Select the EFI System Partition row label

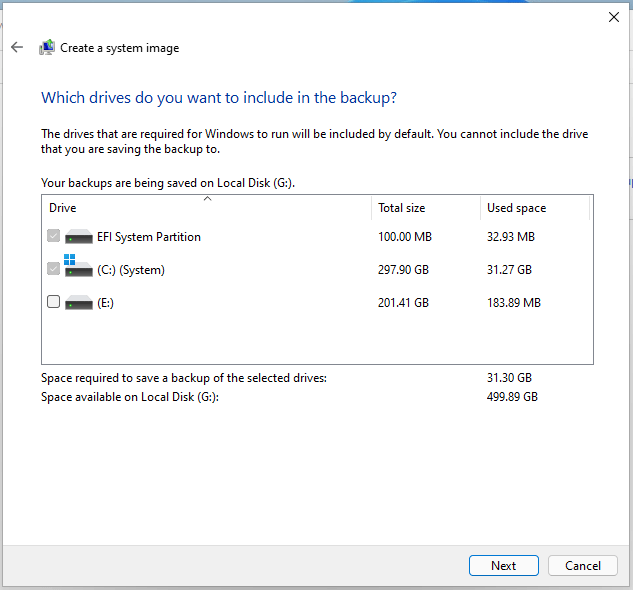[149, 237]
